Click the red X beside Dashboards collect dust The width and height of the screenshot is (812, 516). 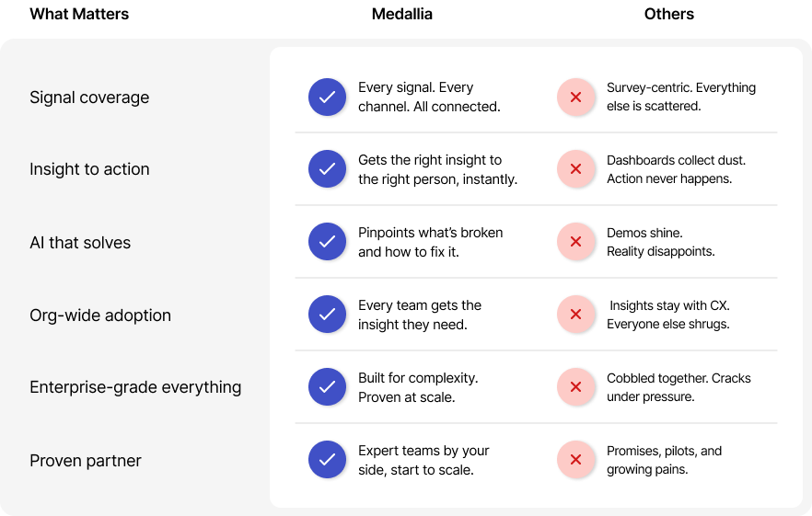pos(575,169)
